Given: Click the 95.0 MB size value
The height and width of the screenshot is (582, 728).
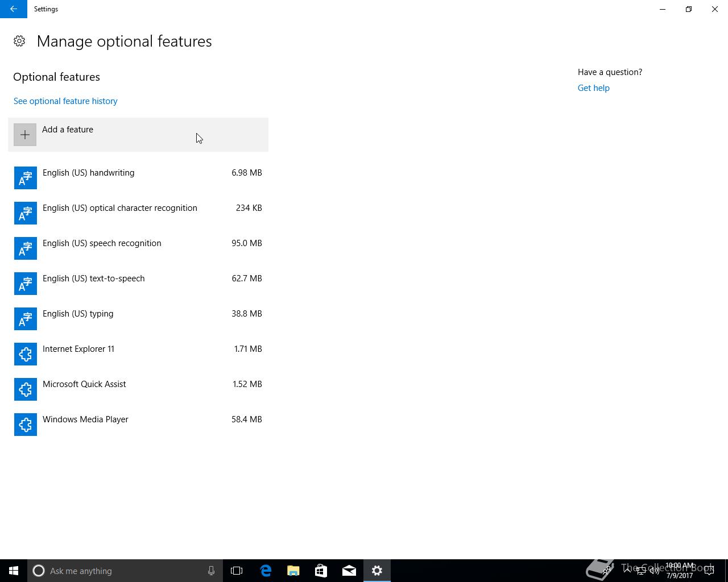Looking at the screenshot, I should click(x=247, y=243).
